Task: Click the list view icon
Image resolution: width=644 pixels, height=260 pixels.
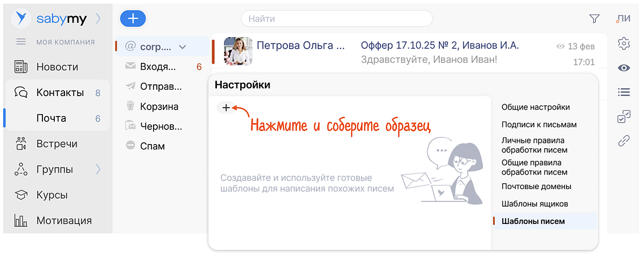Action: pyautogui.click(x=624, y=92)
